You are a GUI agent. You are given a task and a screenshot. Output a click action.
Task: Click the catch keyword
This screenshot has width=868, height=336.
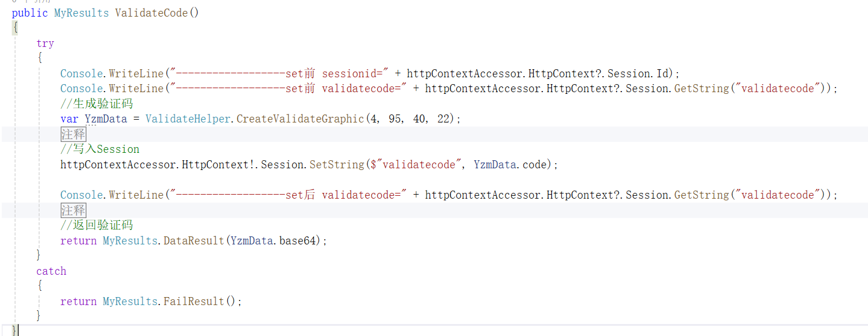51,271
